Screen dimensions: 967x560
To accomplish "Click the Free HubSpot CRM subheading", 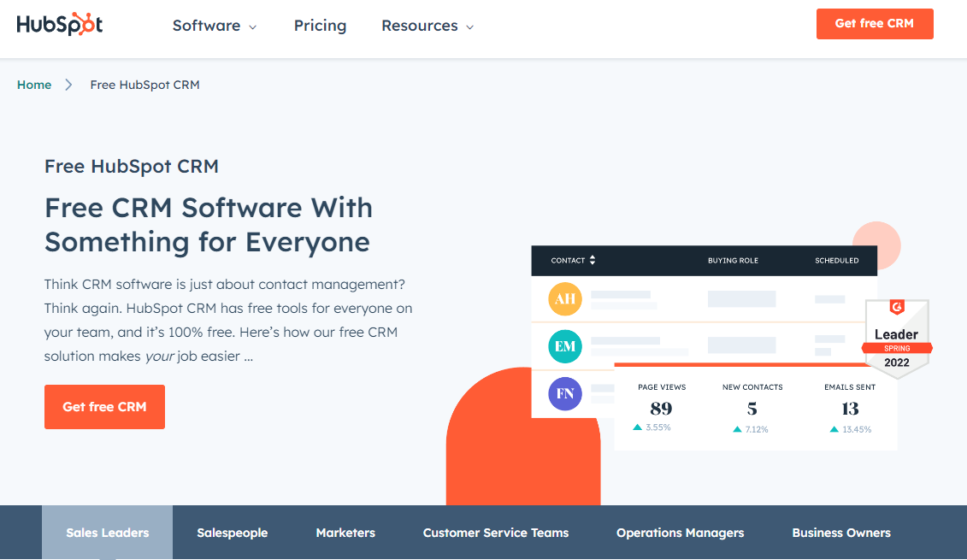I will 132,167.
